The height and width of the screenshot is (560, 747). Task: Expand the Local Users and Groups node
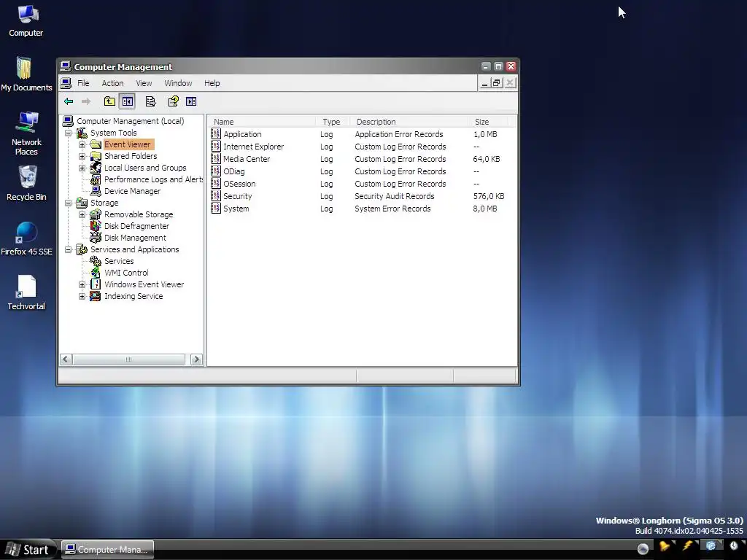pos(82,168)
